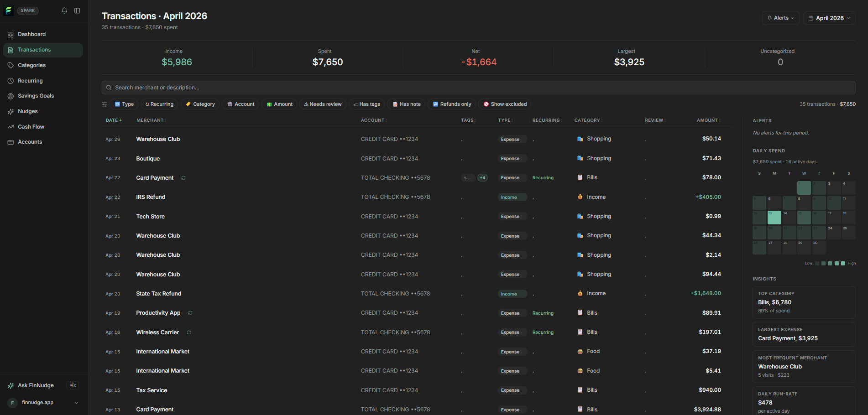
Task: Open the Type filter
Action: pos(124,104)
